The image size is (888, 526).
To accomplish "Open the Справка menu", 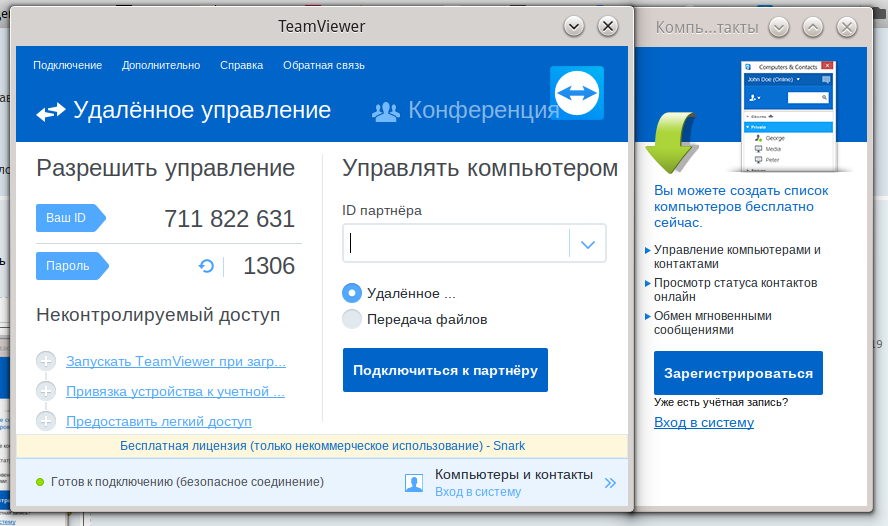I will point(241,65).
